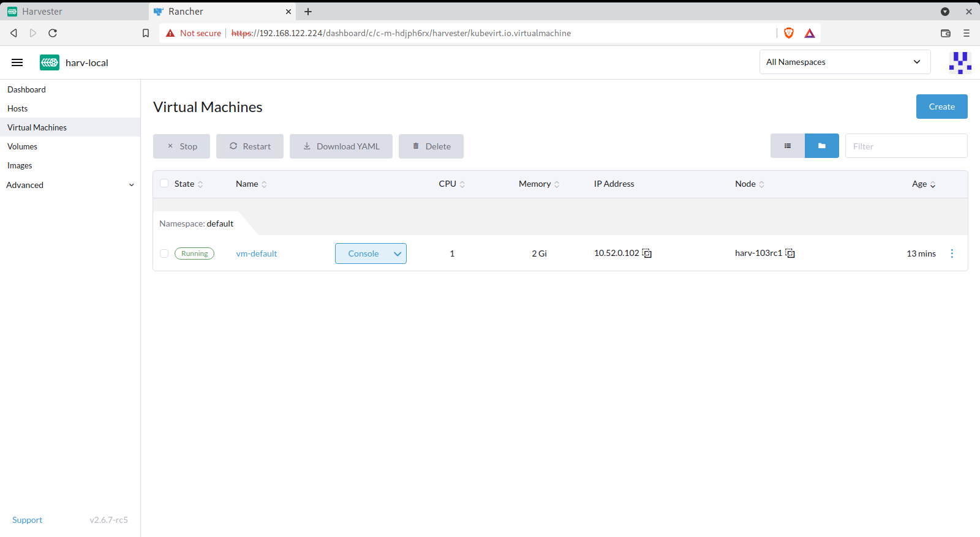Open the Support link
The height and width of the screenshot is (537, 980).
(27, 520)
